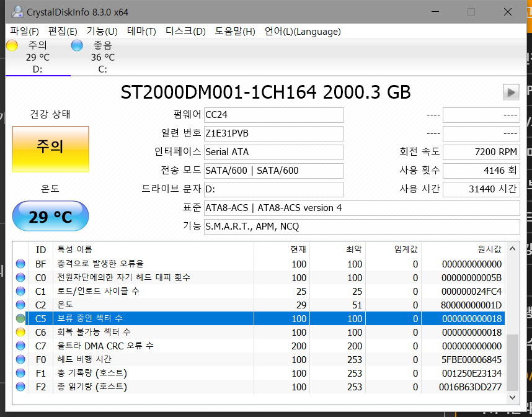Click the status orb for F2 row
Image resolution: width=532 pixels, height=417 pixels.
click(x=20, y=387)
